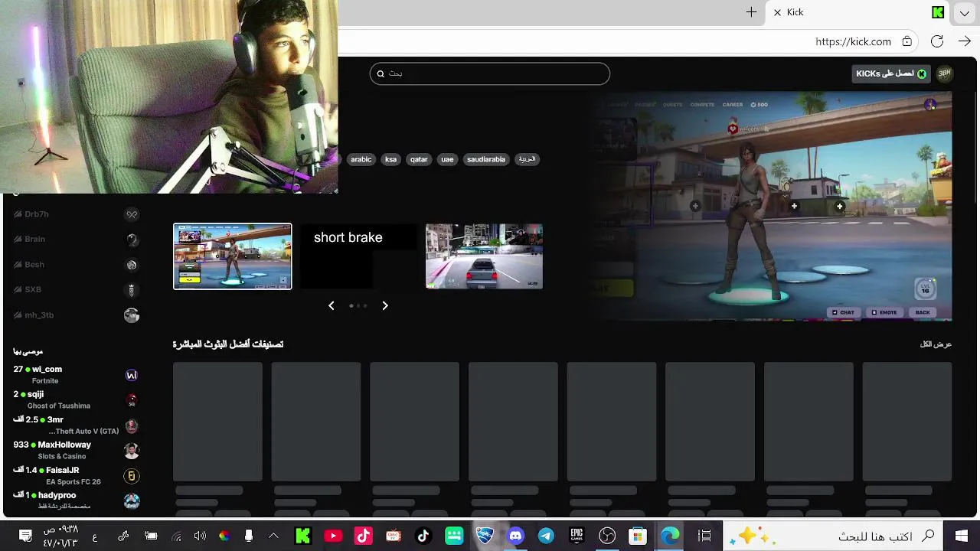Image resolution: width=980 pixels, height=551 pixels.
Task: Select the Kick browser tab
Action: 859,12
